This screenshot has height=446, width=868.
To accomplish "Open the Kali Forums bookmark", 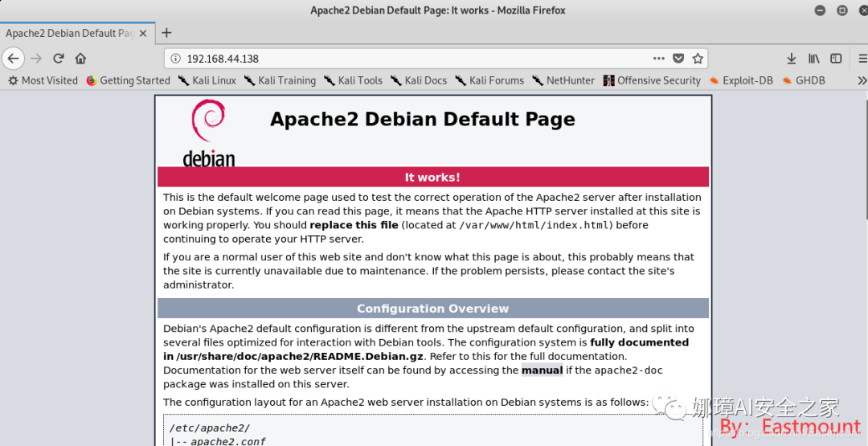I will click(489, 81).
